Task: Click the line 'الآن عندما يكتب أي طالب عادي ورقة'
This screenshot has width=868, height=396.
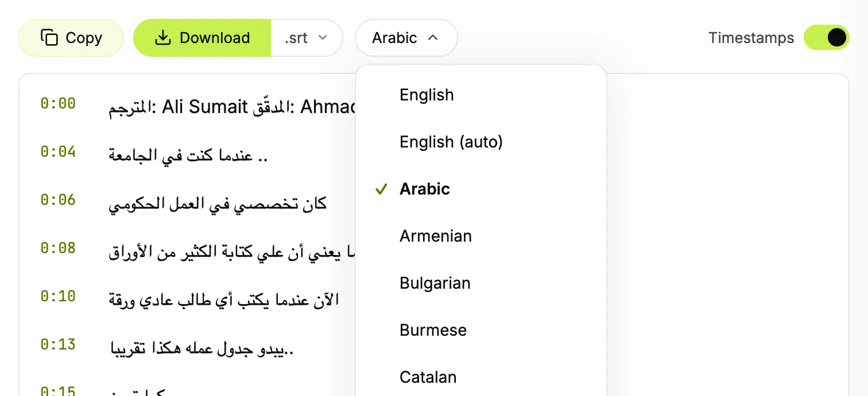Action: pyautogui.click(x=224, y=300)
